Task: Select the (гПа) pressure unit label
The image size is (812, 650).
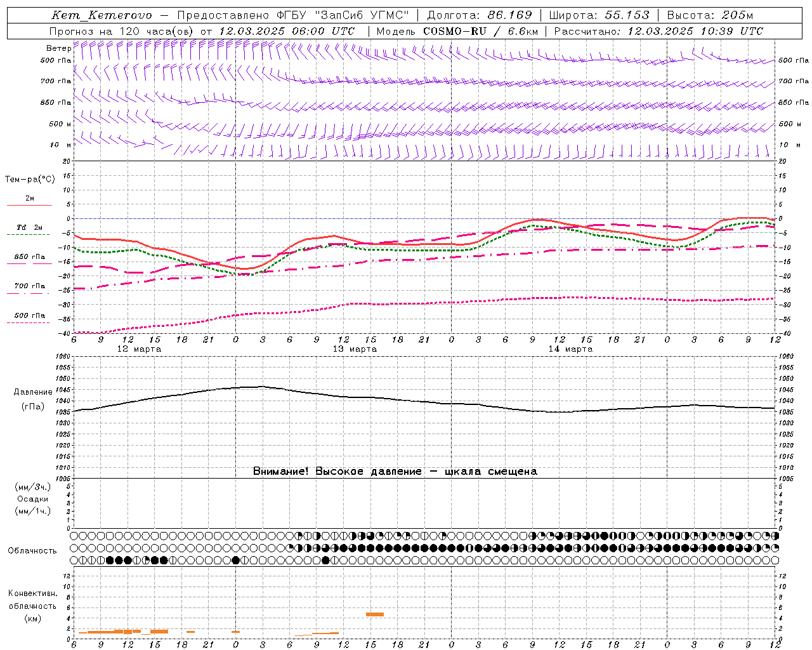Action: tap(33, 407)
